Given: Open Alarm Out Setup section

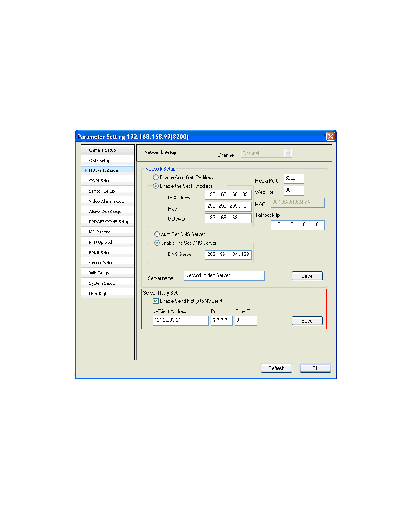Looking at the screenshot, I should pos(108,212).
